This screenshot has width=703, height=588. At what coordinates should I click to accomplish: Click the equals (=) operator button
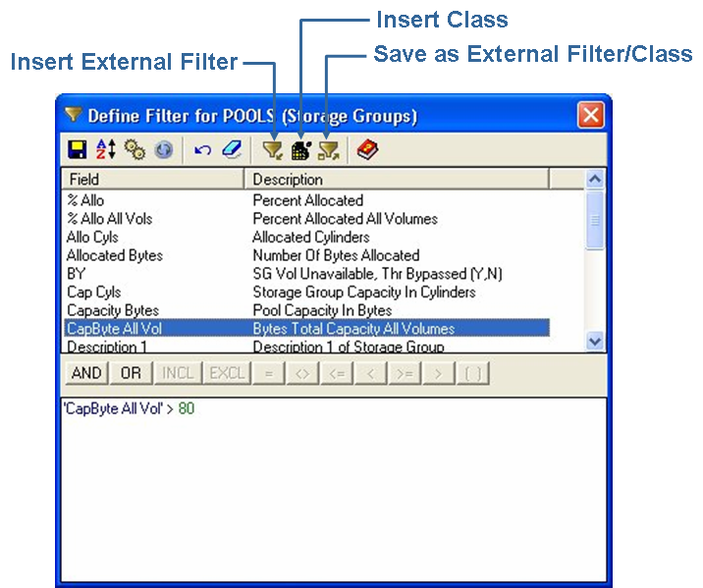269,373
